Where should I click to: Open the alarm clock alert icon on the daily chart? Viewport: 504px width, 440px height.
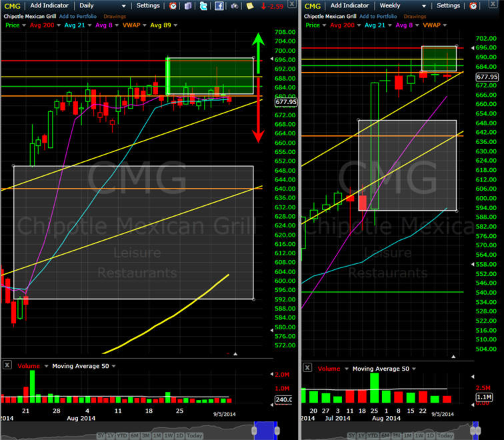point(173,5)
